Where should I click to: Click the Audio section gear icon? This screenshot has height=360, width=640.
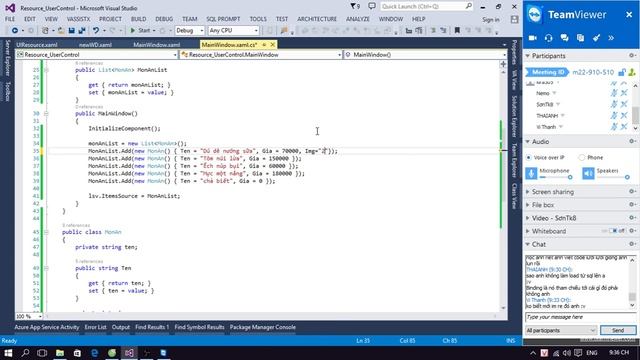tap(632, 141)
